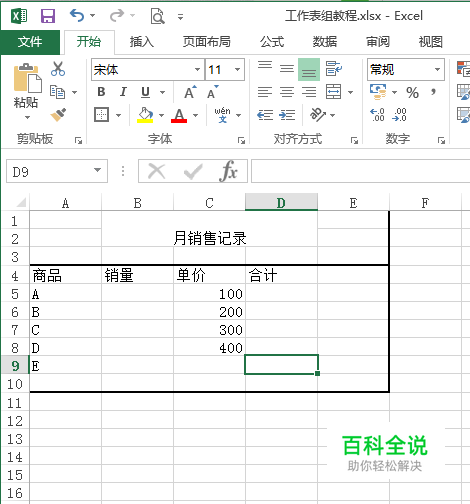This screenshot has width=470, height=504.
Task: Open the borders dropdown arrow
Action: [x=118, y=115]
